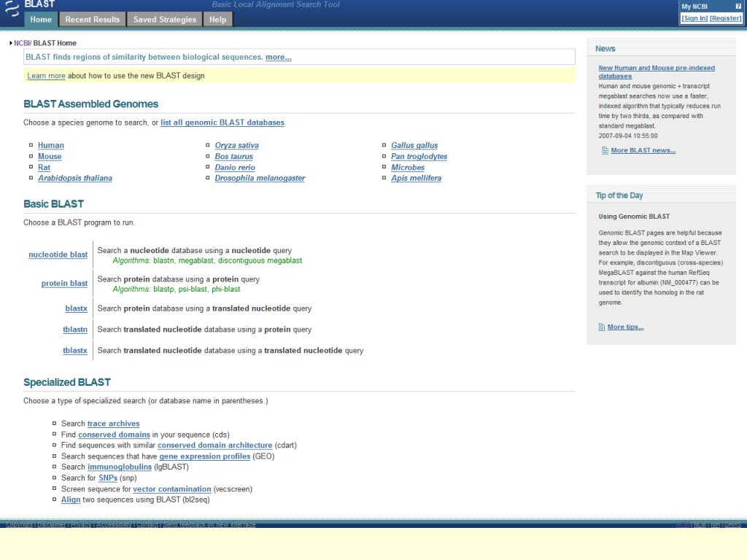Open gene expression profiles link
747x560 pixels.
[x=205, y=456]
